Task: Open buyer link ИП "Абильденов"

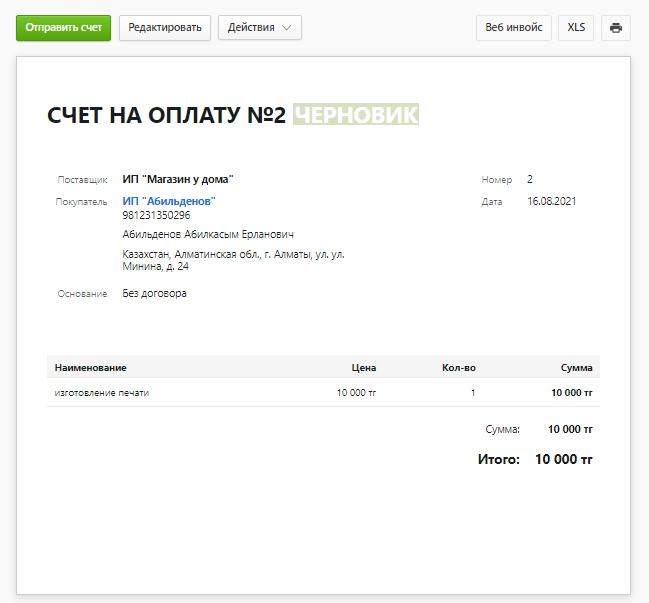Action: coord(169,201)
